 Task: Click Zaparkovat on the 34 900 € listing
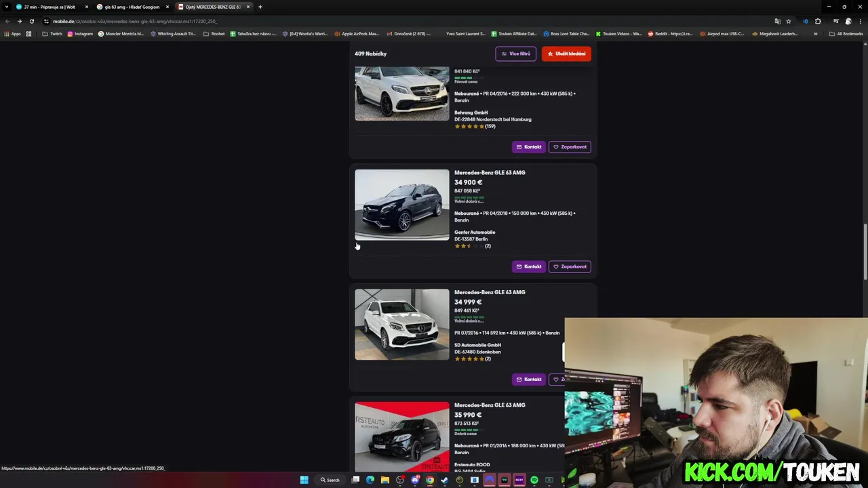tap(570, 266)
